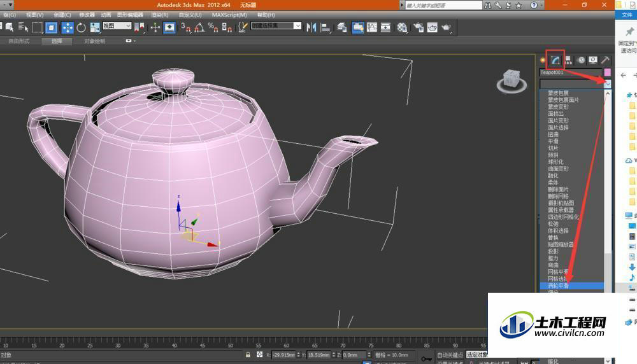The height and width of the screenshot is (364, 637).
Task: Toggle Absolute/Offset transform type-in icon
Action: tap(260, 354)
